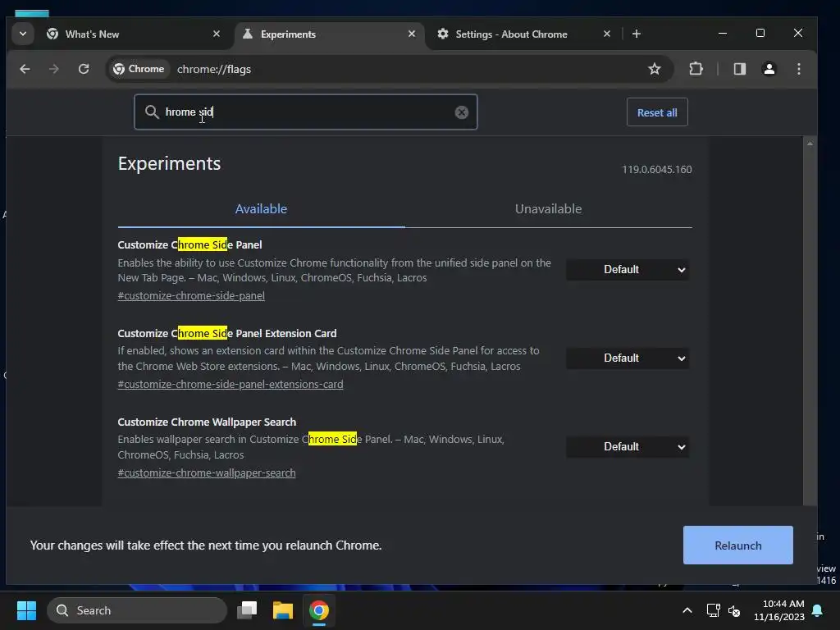Reload the current page
This screenshot has height=630, width=840.
point(84,69)
